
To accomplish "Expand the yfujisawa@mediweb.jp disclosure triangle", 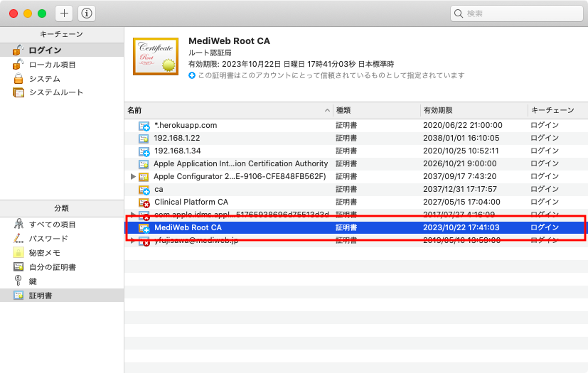I will pyautogui.click(x=133, y=240).
